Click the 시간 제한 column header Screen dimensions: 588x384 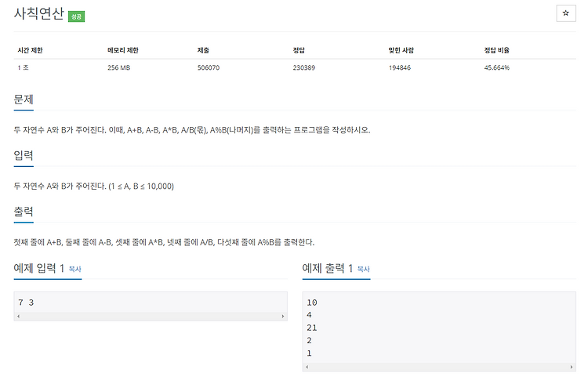pos(30,50)
